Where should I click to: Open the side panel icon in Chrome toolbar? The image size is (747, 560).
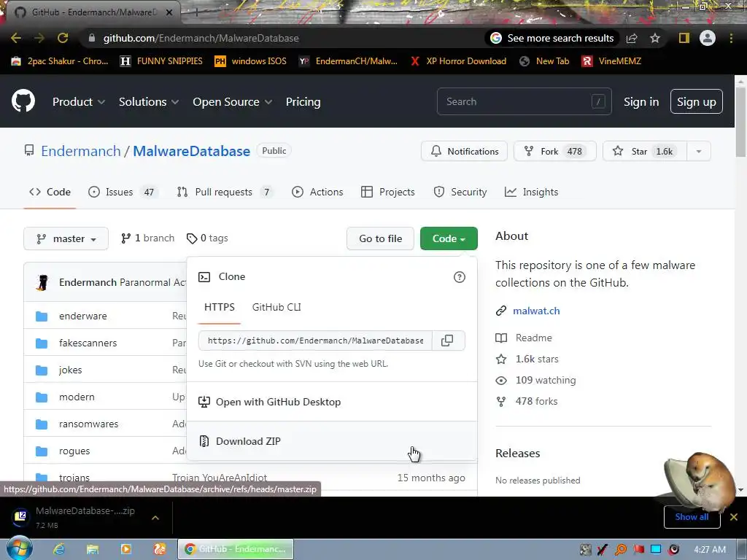(x=684, y=38)
